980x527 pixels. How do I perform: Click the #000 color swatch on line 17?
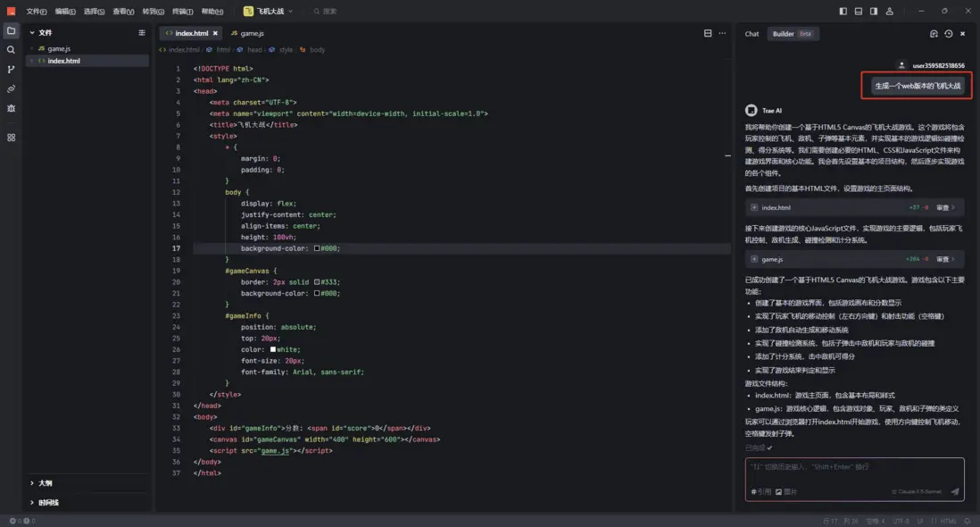tap(316, 248)
